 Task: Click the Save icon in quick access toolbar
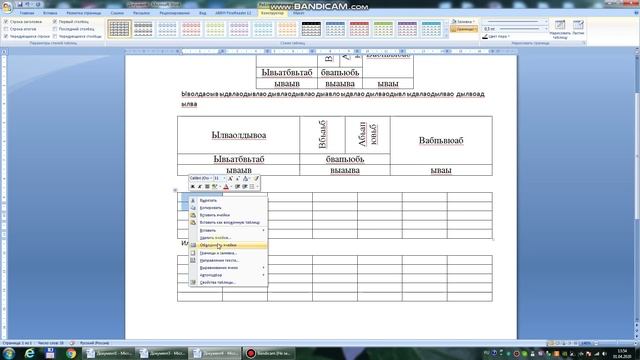pyautogui.click(x=19, y=4)
